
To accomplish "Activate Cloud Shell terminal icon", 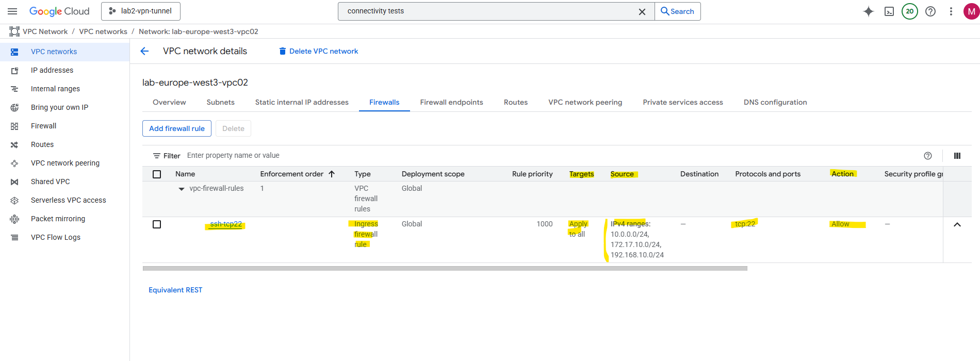I will coord(889,11).
